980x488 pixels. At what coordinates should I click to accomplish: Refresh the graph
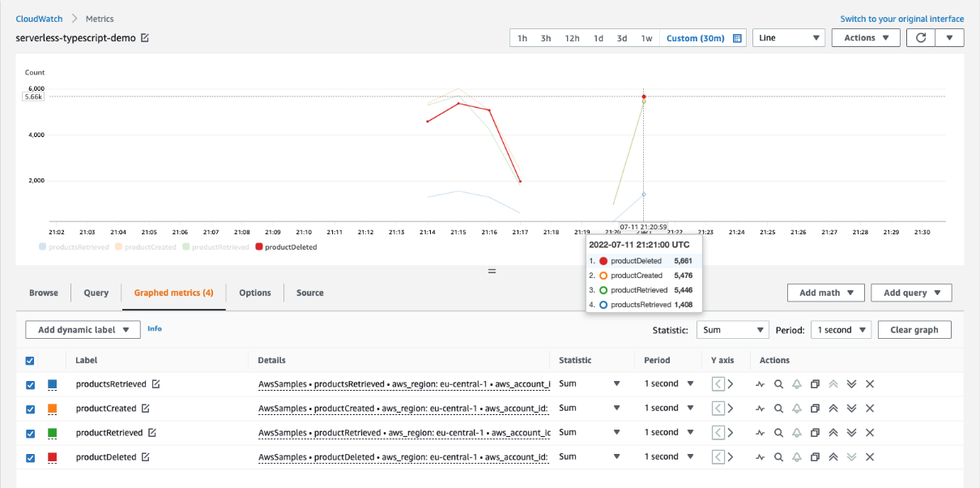pyautogui.click(x=921, y=38)
